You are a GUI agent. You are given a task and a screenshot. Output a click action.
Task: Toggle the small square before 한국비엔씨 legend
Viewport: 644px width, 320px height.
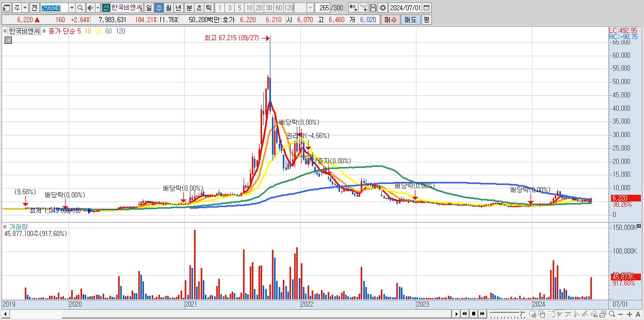6,31
